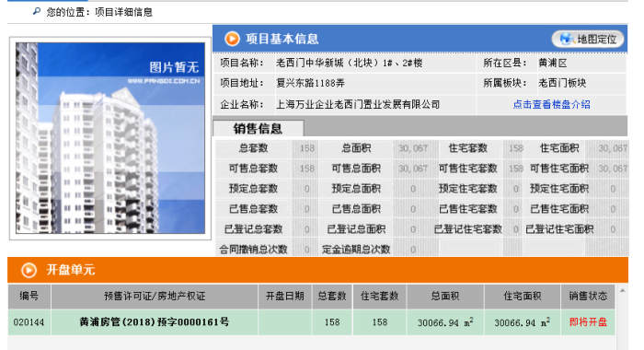The image size is (644, 350).
Task: Click the 总套数 column header in unit table
Action: (x=332, y=297)
